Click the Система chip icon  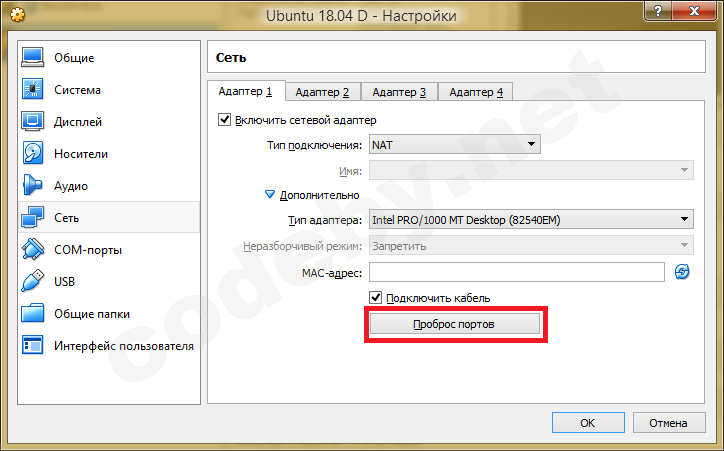32,90
